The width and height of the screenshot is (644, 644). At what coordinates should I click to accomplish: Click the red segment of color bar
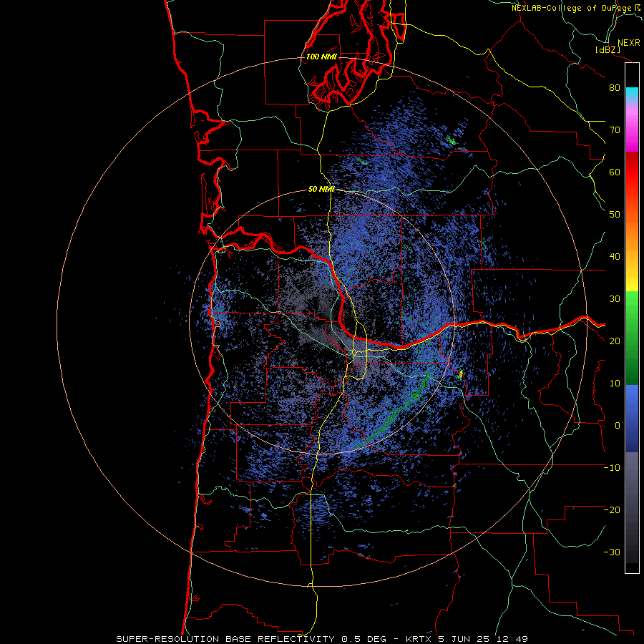632,172
